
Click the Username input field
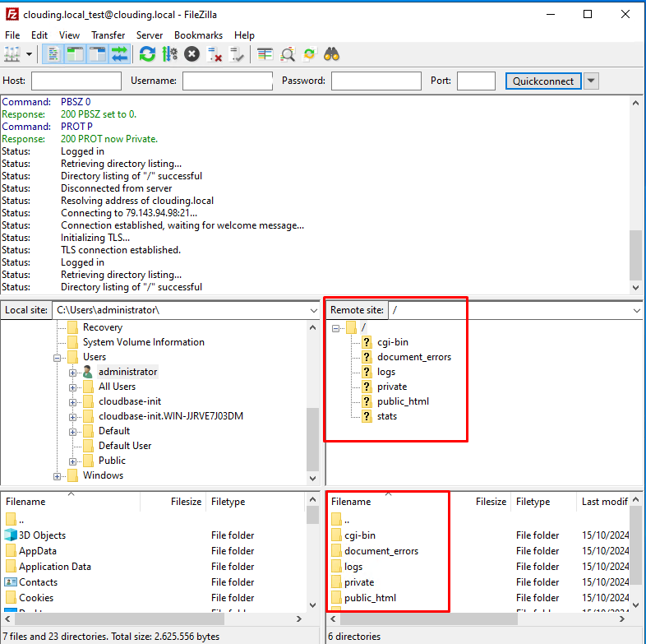[x=228, y=81]
